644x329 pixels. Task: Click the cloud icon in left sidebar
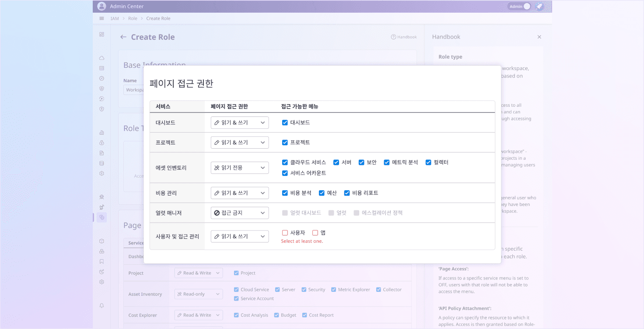coord(101,58)
